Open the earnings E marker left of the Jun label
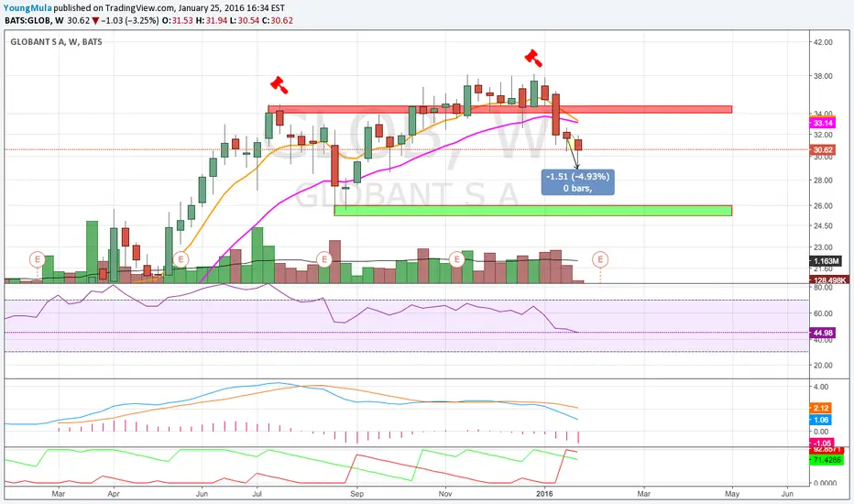 click(x=181, y=259)
